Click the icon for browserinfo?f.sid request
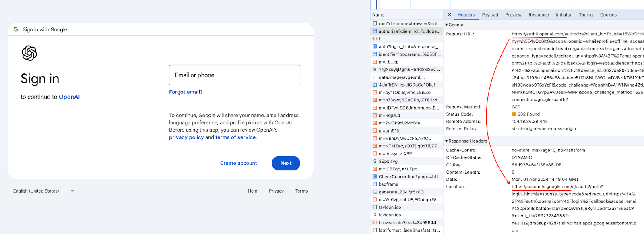The image size is (644, 234). click(375, 223)
